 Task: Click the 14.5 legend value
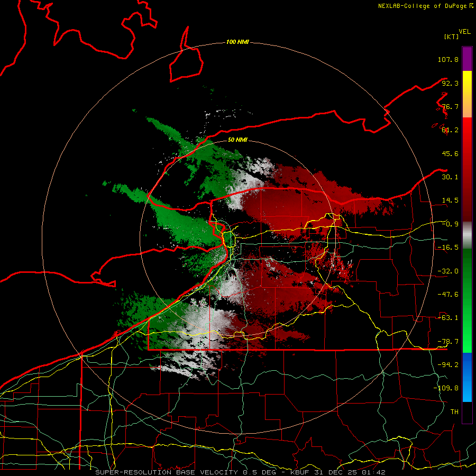[450, 200]
